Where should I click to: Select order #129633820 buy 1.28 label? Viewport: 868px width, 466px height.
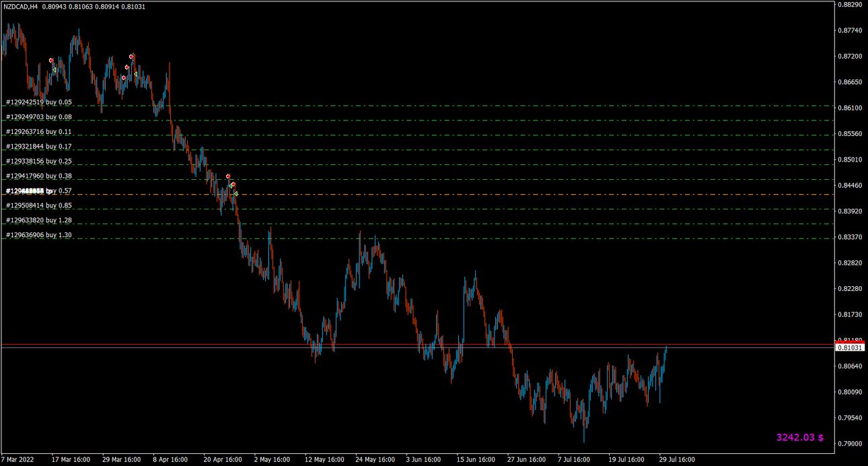pos(39,220)
